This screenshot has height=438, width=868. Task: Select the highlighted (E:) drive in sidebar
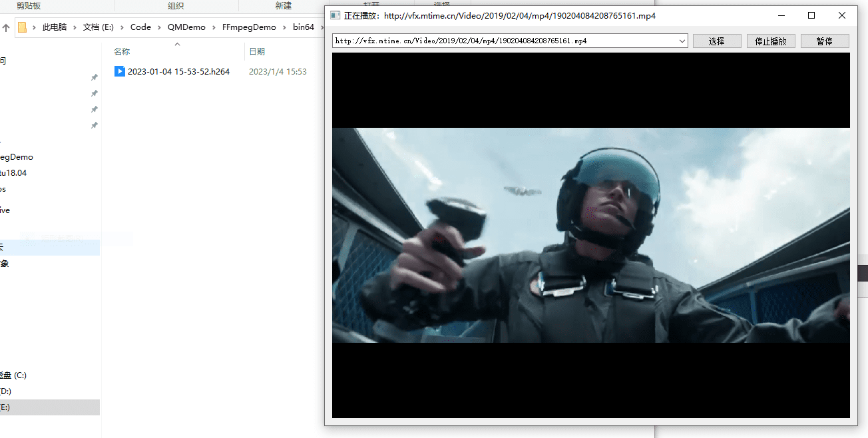pyautogui.click(x=50, y=407)
